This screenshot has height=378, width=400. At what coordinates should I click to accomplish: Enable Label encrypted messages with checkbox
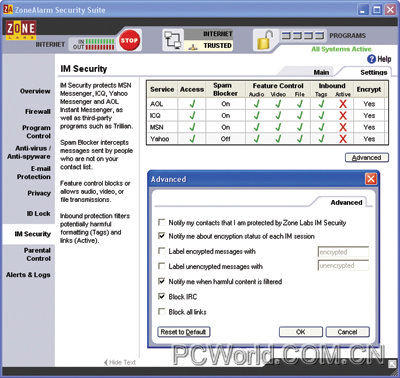[x=162, y=251]
